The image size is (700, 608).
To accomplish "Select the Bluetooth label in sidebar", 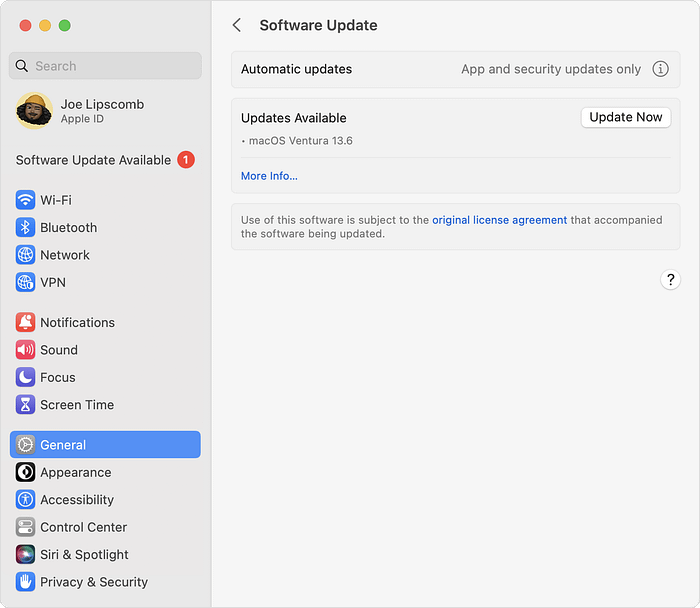I will [69, 228].
